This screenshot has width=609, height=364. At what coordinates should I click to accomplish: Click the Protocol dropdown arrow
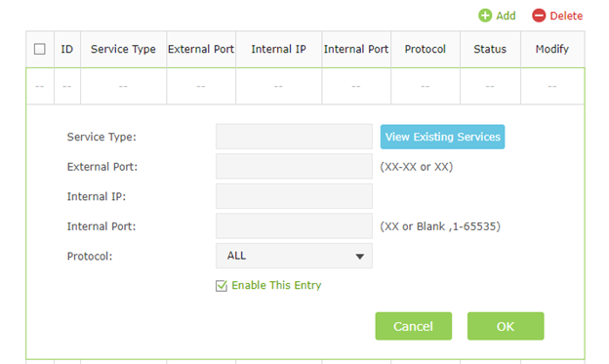click(x=360, y=257)
